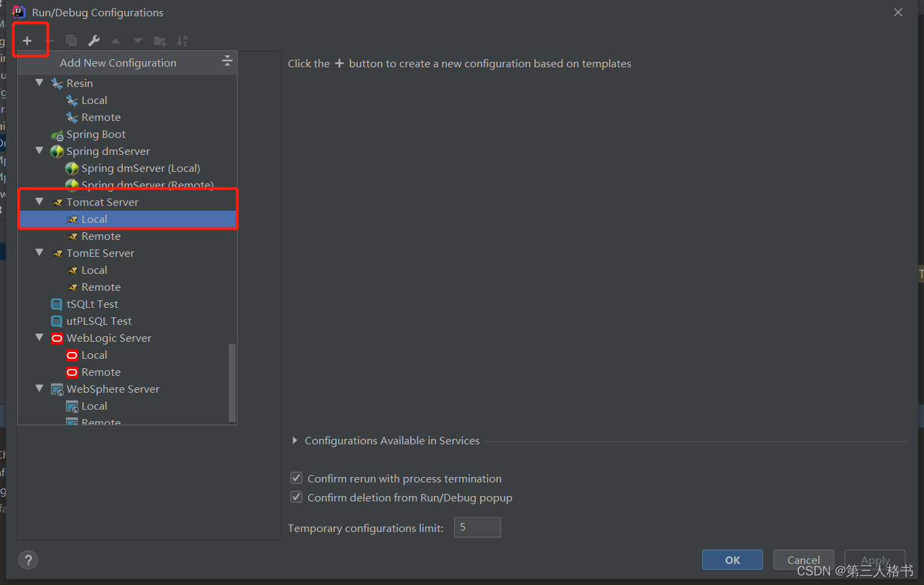Select Local under Tomcat Server
Viewport: 924px width, 585px height.
[128, 219]
